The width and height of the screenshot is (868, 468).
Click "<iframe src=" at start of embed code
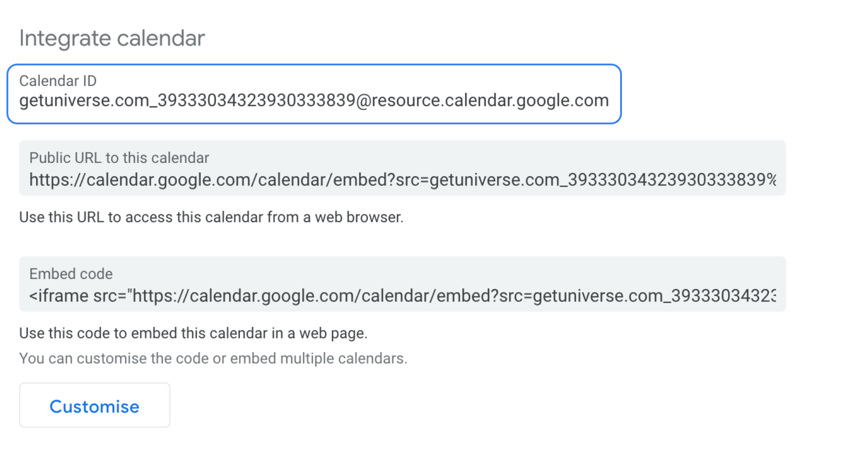tap(77, 296)
